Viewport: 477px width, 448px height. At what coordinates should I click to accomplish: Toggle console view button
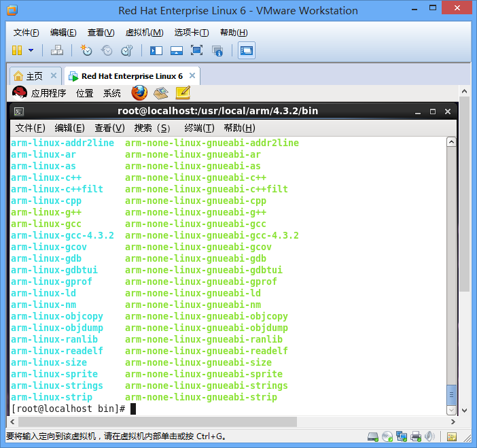pos(247,50)
